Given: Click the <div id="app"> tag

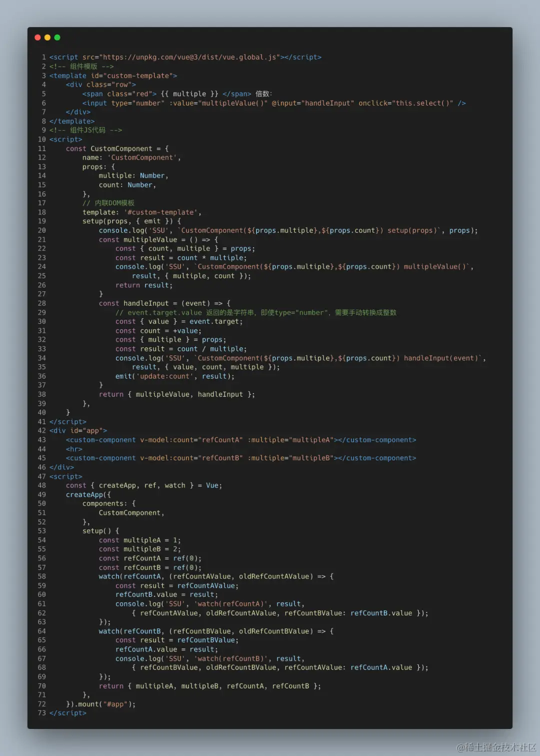Looking at the screenshot, I should pos(78,431).
